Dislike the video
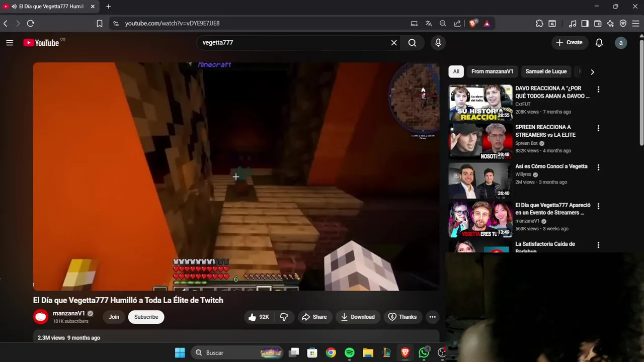644x362 pixels. coord(284,317)
